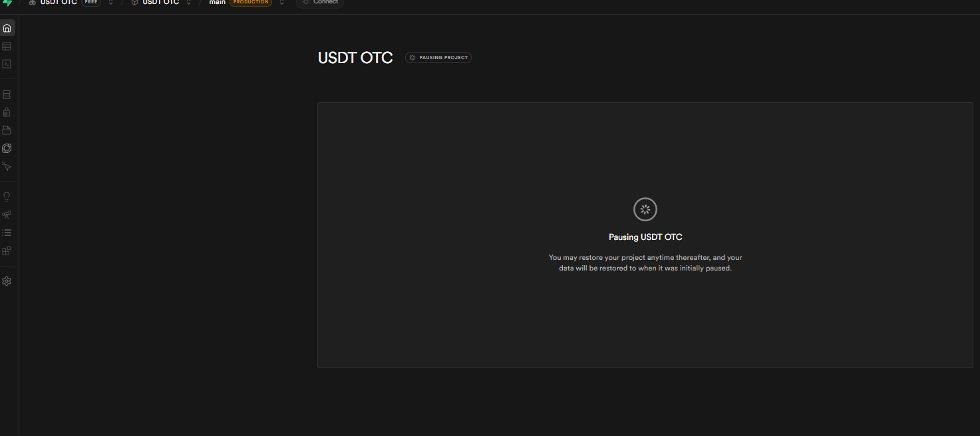The height and width of the screenshot is (436, 980).
Task: Click the loading spinner in pausing card
Action: click(x=645, y=209)
